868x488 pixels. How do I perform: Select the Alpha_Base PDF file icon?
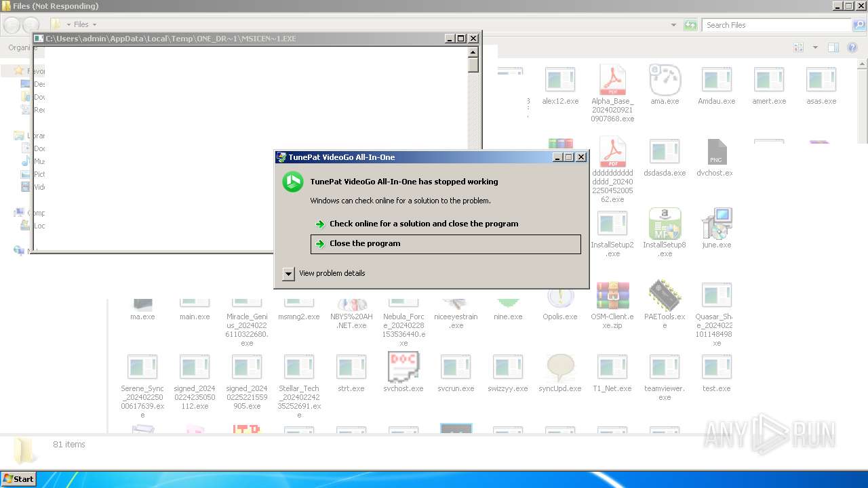click(x=612, y=80)
